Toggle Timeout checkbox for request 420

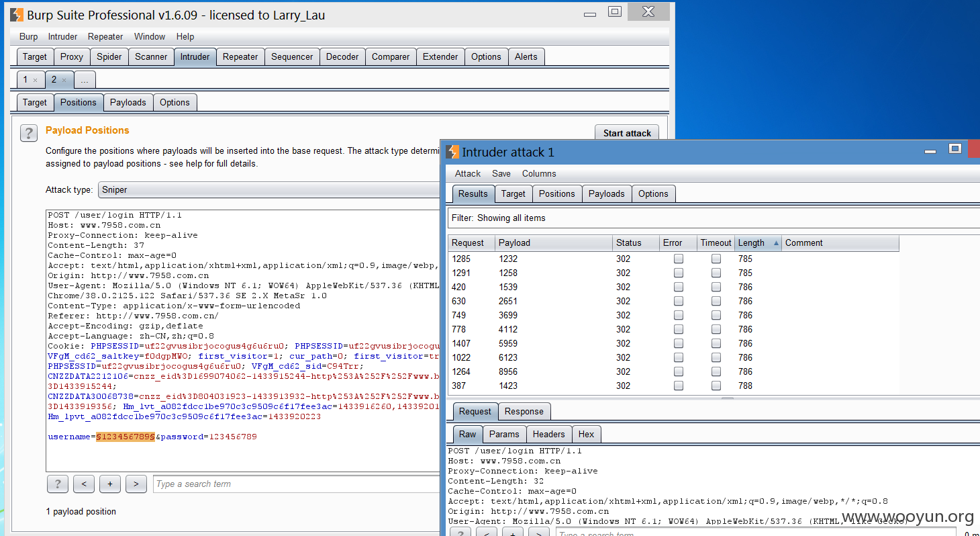(x=716, y=287)
